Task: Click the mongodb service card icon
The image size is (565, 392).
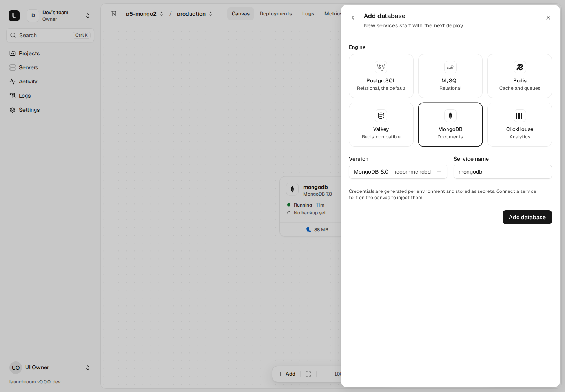Action: [292, 189]
